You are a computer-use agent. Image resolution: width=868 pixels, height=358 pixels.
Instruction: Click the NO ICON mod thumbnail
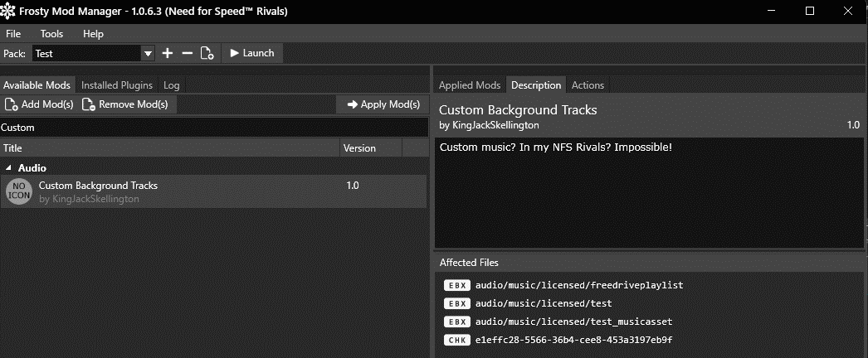pos(19,191)
